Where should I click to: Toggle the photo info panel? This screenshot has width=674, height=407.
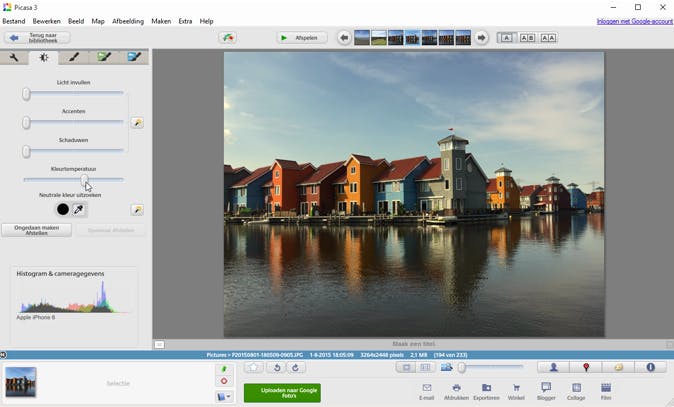tap(650, 367)
